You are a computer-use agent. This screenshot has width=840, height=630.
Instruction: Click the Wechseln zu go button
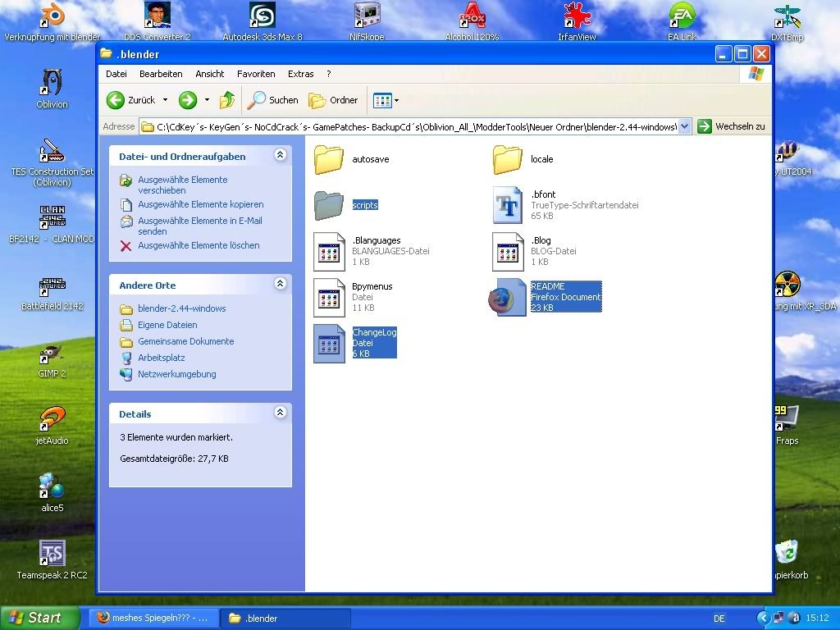coord(732,126)
